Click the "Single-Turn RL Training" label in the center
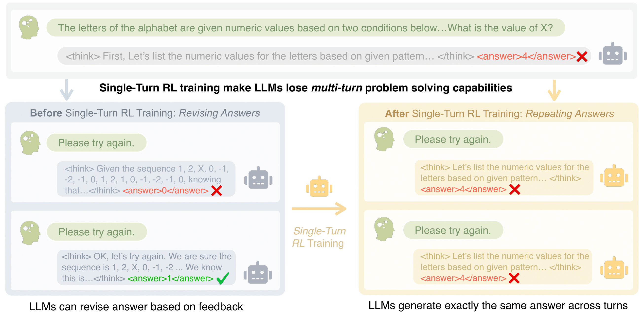 coord(319,237)
